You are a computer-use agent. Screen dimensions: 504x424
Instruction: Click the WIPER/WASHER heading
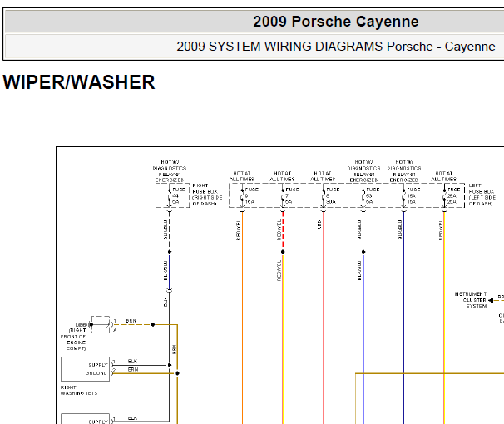point(79,82)
